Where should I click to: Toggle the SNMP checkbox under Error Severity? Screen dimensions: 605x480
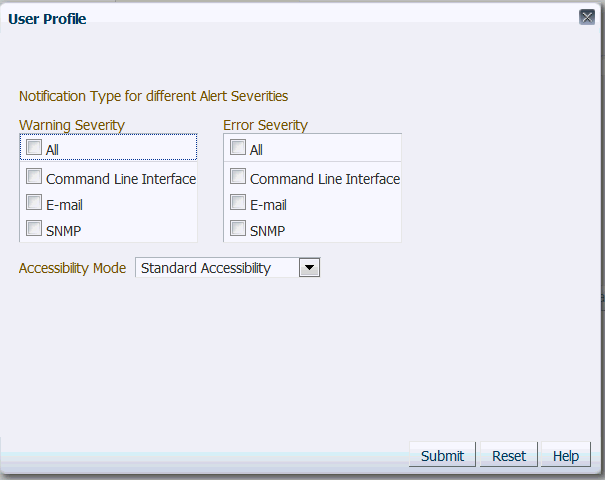pyautogui.click(x=238, y=228)
